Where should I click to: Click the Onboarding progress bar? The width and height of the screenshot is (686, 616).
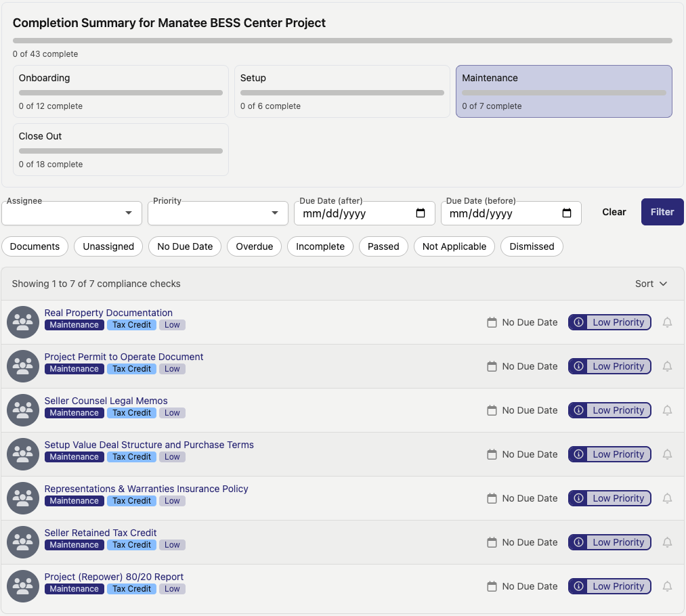(121, 93)
